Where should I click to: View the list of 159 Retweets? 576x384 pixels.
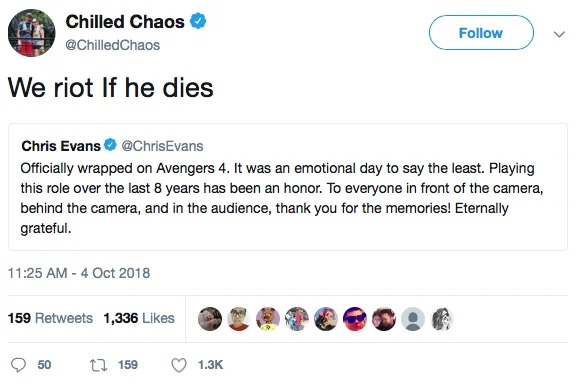pyautogui.click(x=50, y=318)
